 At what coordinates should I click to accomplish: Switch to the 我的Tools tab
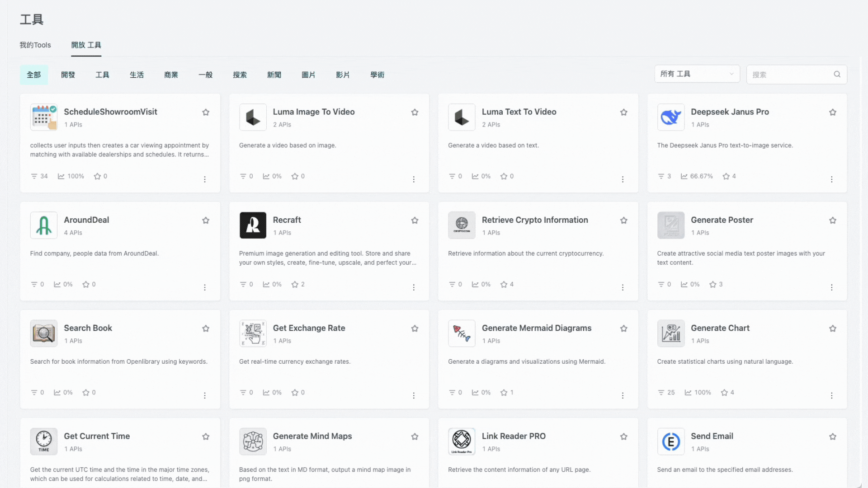tap(35, 45)
